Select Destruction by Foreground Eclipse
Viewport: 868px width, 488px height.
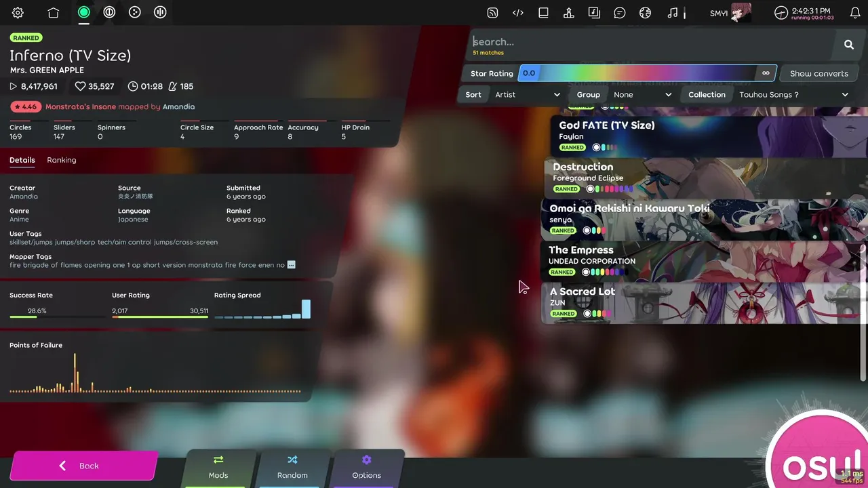tap(706, 178)
